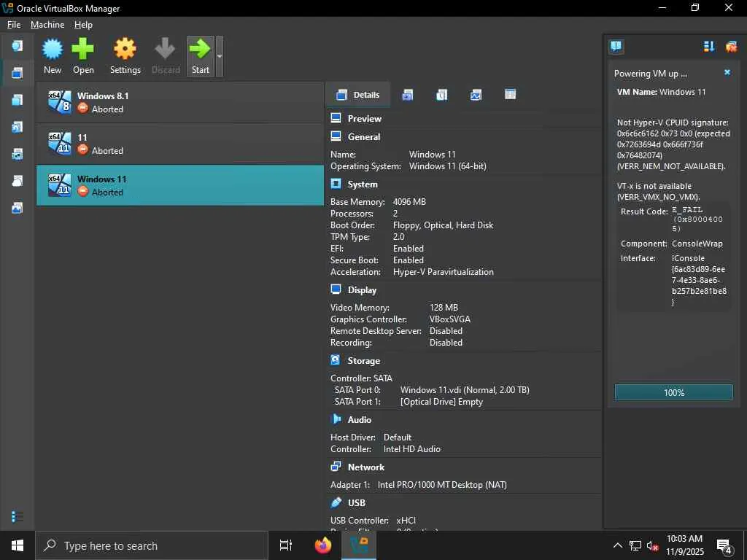747x560 pixels.
Task: Click the disk icon beside Storage
Action: coord(336,360)
